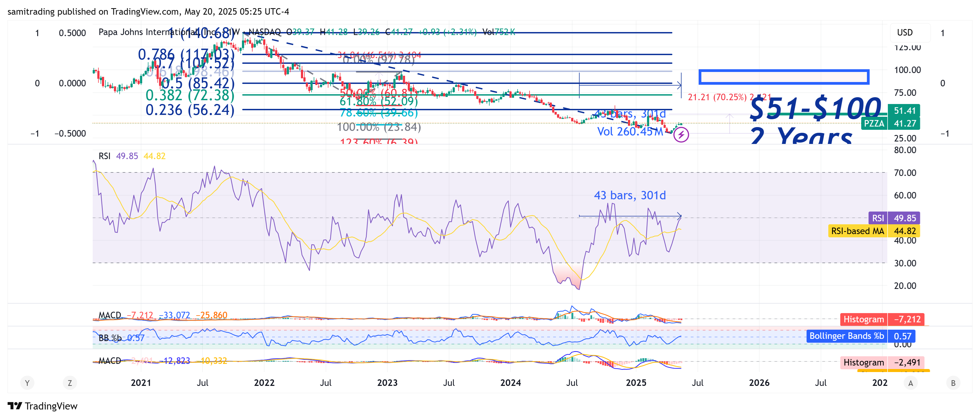Select the pink Histogram −2,491 label
Viewport: 980px width, 419px height.
[x=882, y=363]
